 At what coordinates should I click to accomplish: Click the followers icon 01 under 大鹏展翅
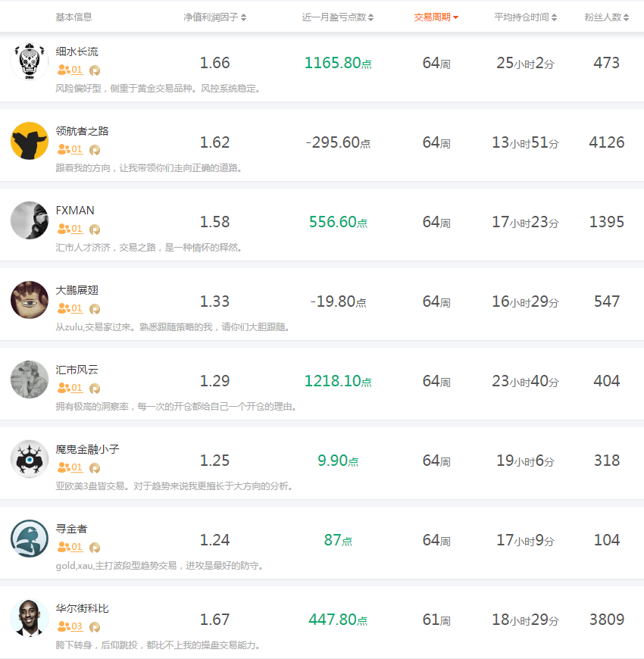[x=70, y=308]
